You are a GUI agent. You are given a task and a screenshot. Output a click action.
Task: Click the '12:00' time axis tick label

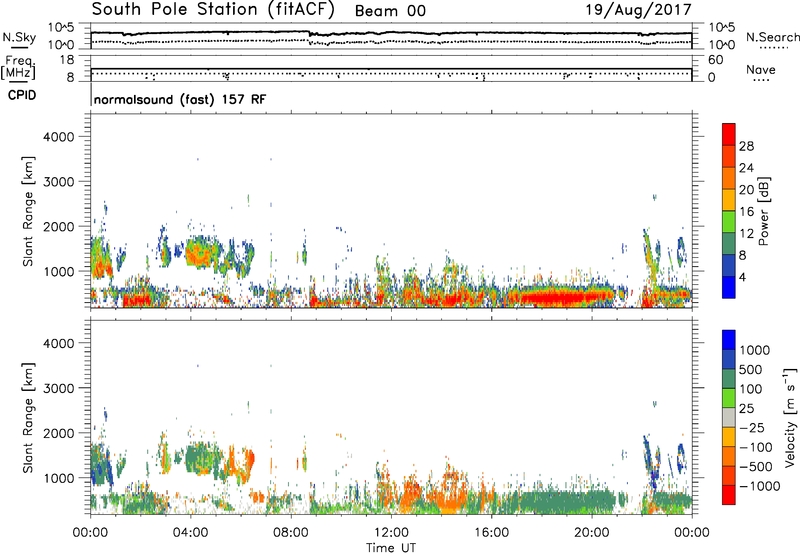click(x=391, y=533)
